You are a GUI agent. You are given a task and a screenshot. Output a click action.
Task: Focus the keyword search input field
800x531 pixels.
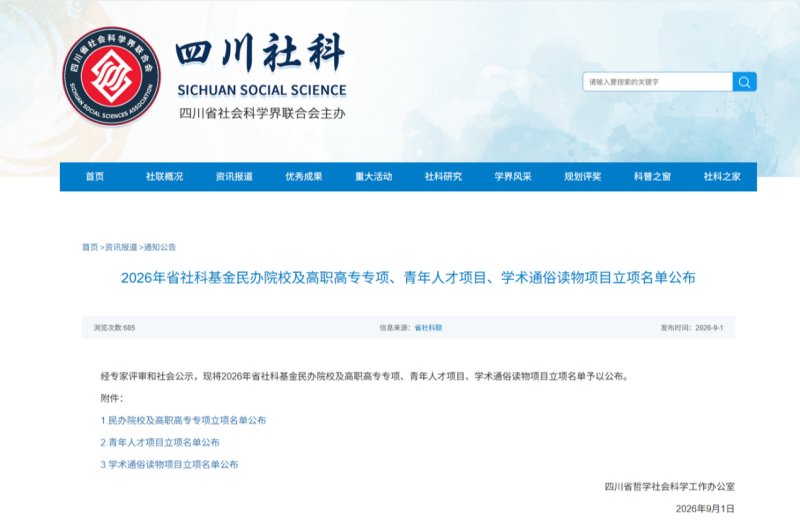pyautogui.click(x=658, y=82)
